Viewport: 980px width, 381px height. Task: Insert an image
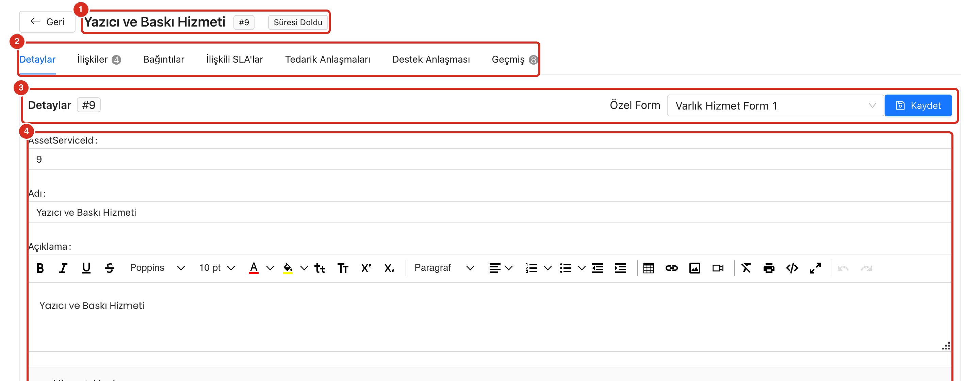coord(695,268)
